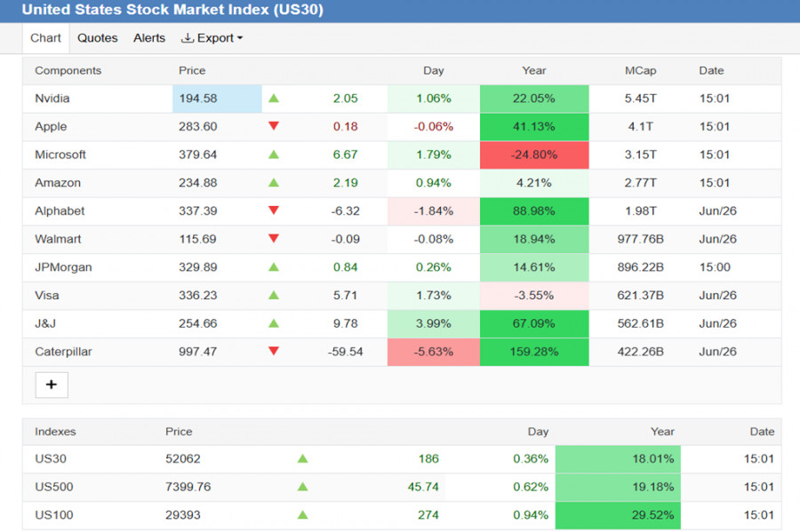Sort components by Year column header
Viewport: 800px width, 532px height.
(533, 70)
